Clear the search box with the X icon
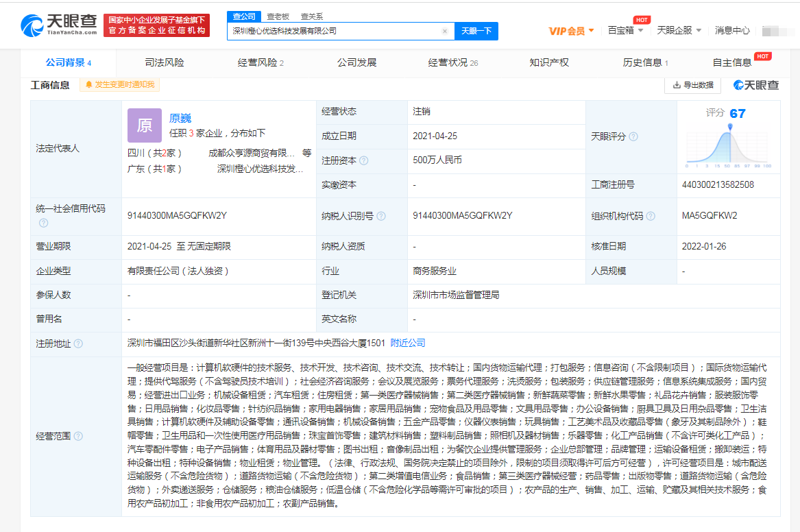The image size is (800, 532). (444, 32)
